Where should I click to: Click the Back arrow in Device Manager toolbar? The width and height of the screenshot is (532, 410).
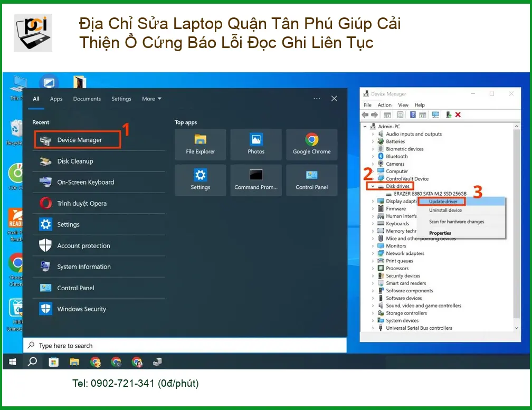pos(365,115)
